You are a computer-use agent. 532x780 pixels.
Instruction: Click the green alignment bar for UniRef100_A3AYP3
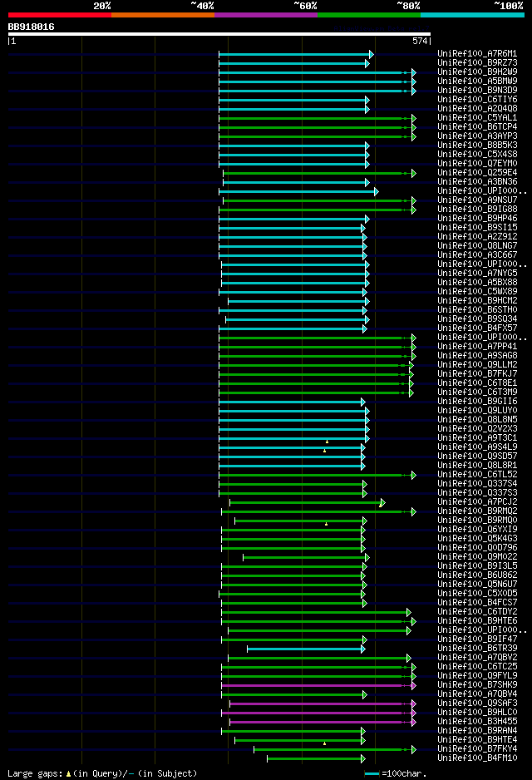coord(318,137)
